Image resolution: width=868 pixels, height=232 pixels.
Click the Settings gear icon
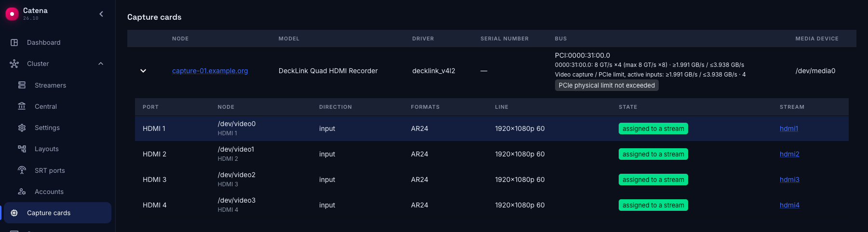[22, 128]
